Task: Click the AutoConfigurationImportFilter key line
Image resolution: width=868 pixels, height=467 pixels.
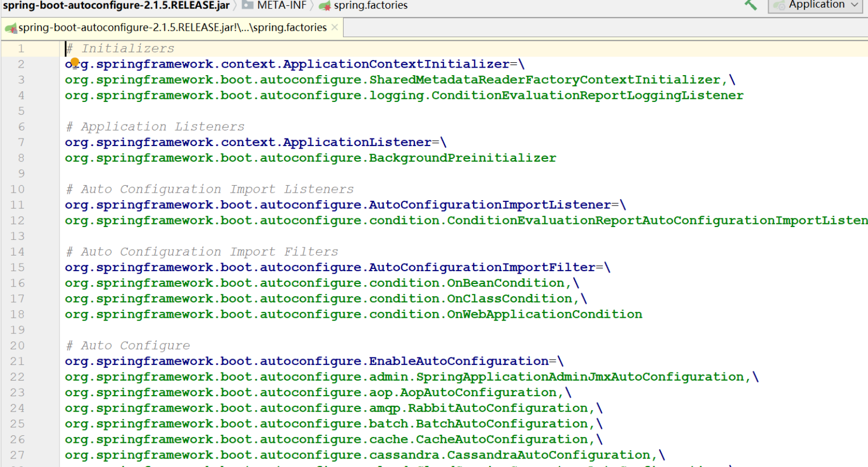Action: pos(338,267)
